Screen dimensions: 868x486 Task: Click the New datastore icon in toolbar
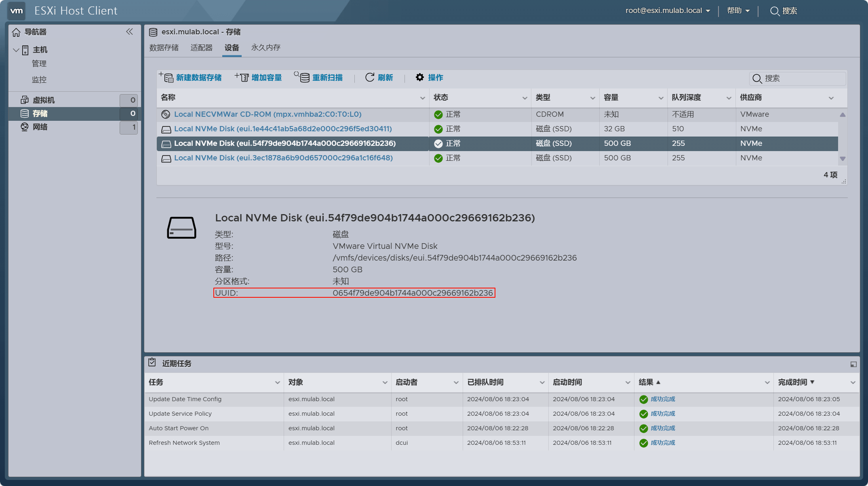pyautogui.click(x=166, y=77)
